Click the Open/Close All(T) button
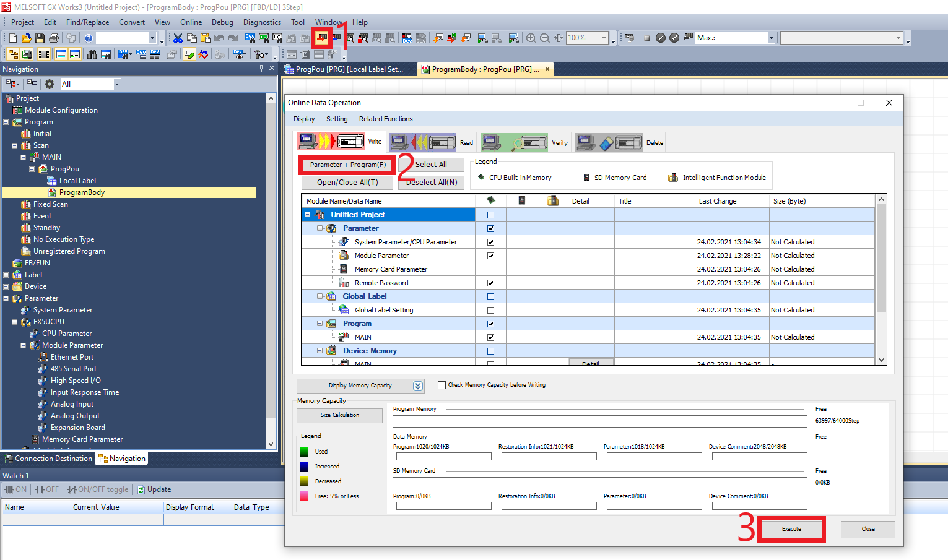This screenshot has height=560, width=948. [x=347, y=183]
